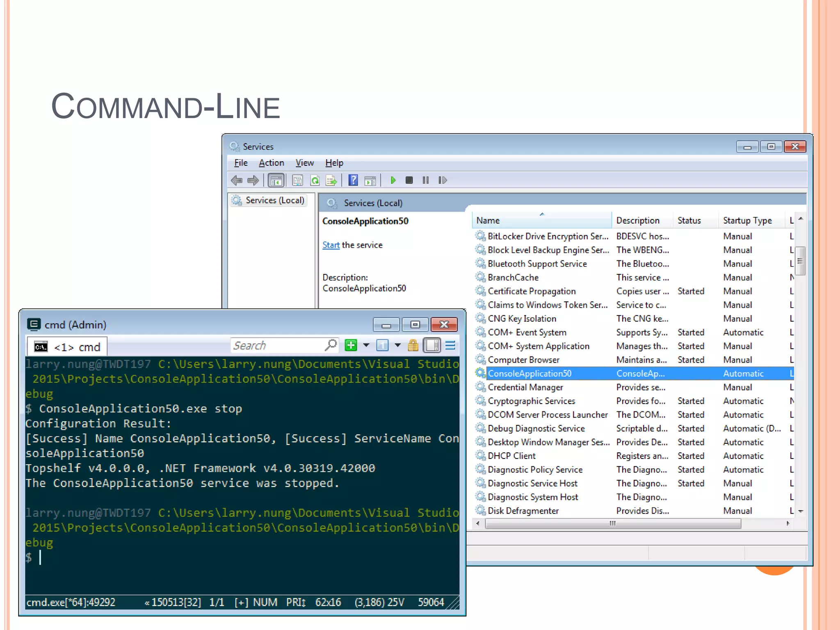Viewport: 840px width, 630px height.
Task: Sort by the Status column header
Action: 696,220
